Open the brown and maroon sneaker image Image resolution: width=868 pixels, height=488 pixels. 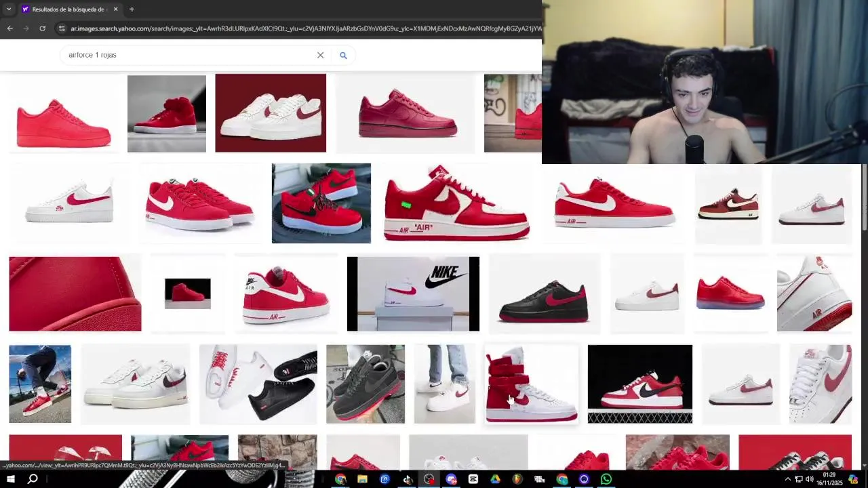click(x=728, y=203)
